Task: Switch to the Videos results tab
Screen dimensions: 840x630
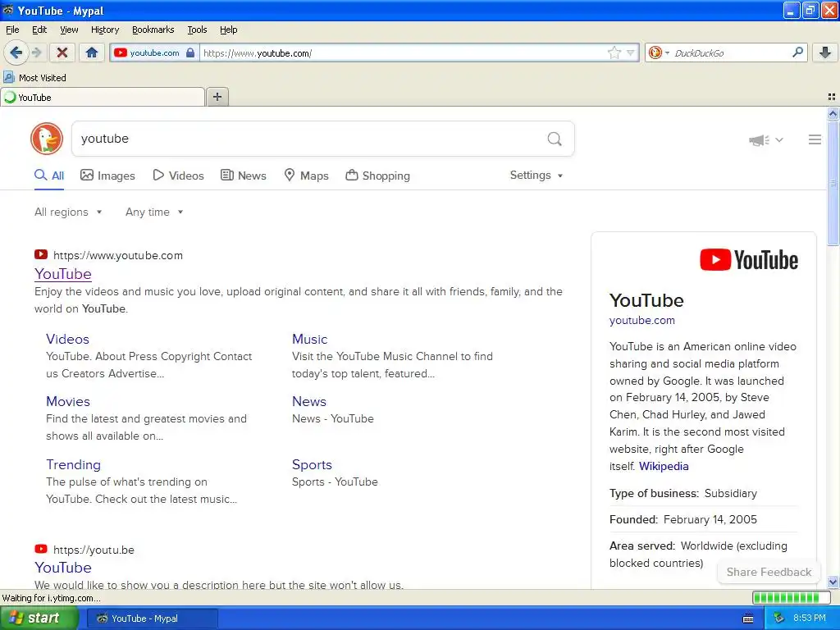Action: 178,176
